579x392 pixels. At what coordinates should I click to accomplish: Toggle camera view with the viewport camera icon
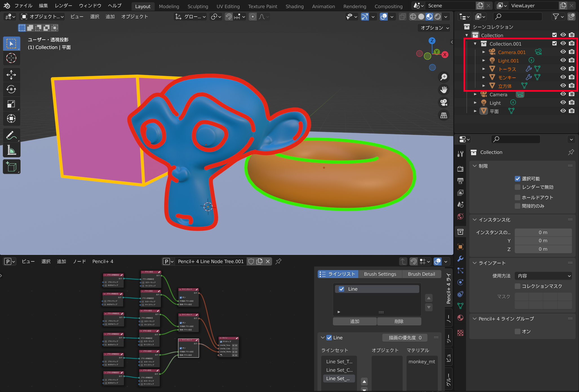444,102
